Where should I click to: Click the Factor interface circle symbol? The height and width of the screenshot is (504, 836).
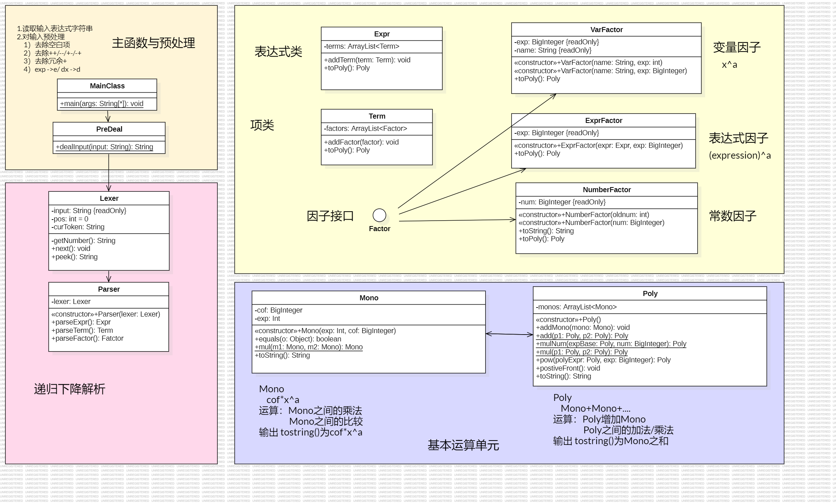coord(379,215)
